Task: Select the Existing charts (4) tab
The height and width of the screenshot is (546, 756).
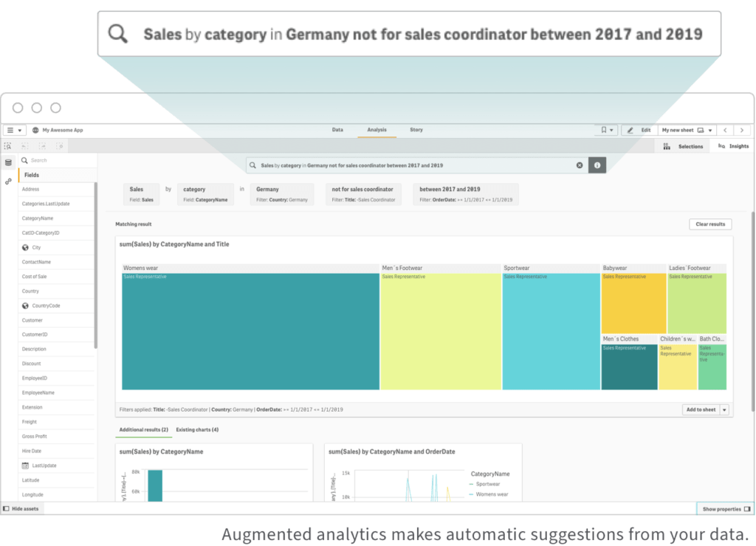Action: point(197,430)
